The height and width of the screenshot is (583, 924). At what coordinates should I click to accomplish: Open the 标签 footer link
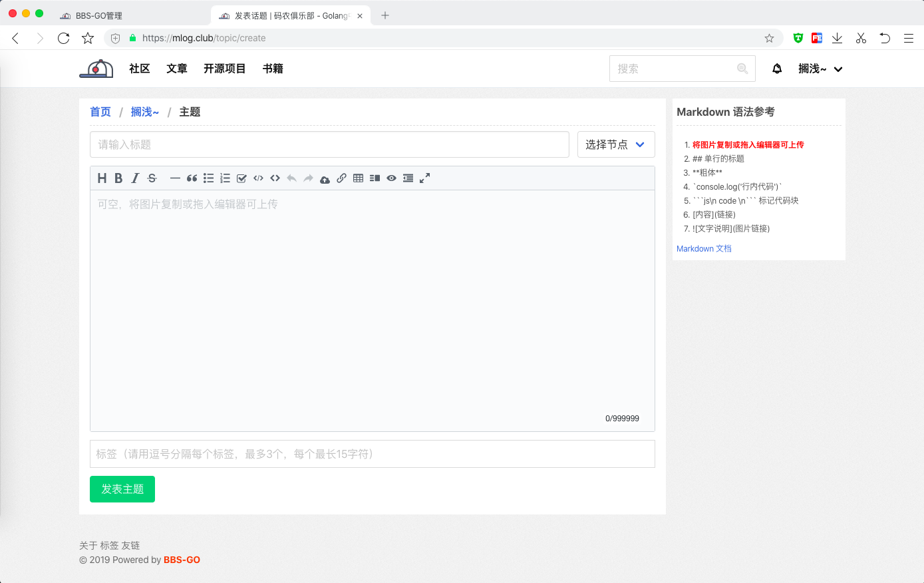click(x=109, y=545)
